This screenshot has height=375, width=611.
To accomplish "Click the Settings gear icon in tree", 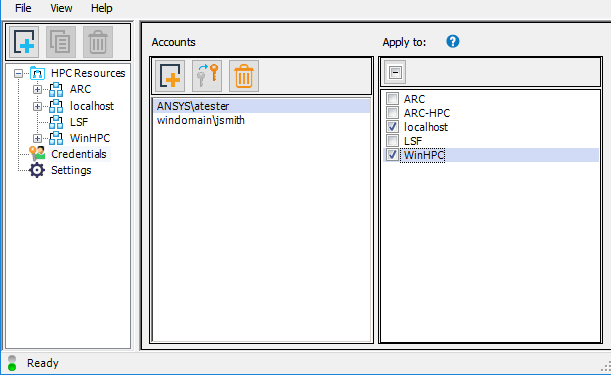I will click(37, 170).
